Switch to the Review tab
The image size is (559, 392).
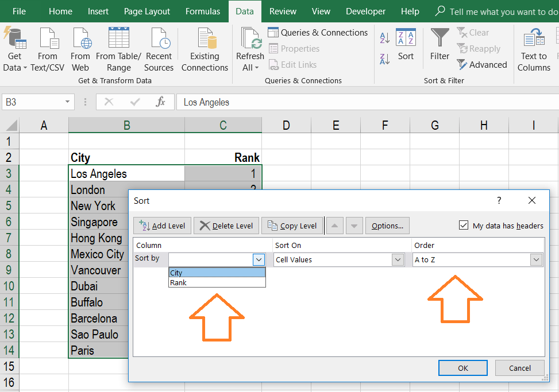coord(283,11)
